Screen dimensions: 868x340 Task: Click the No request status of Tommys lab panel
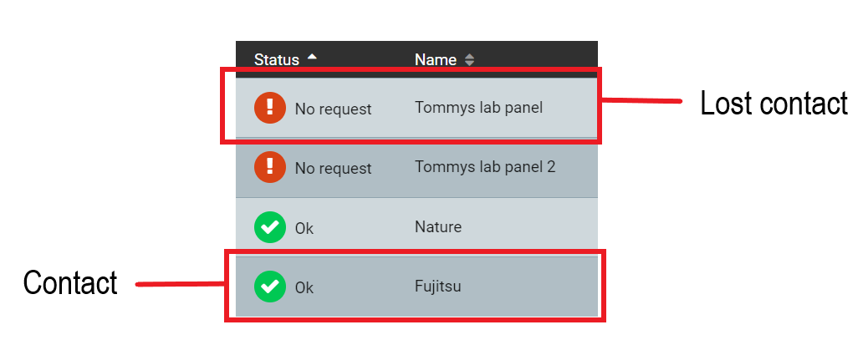(334, 109)
